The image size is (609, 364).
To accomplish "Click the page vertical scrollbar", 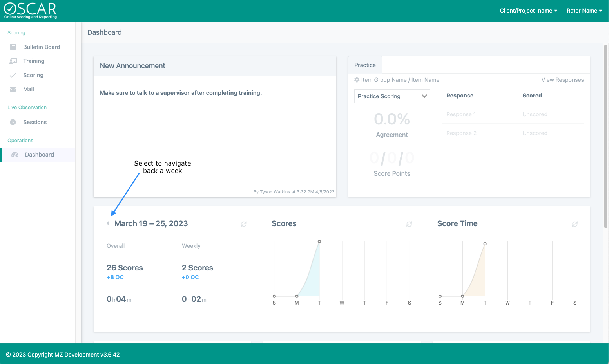I will coord(605,137).
